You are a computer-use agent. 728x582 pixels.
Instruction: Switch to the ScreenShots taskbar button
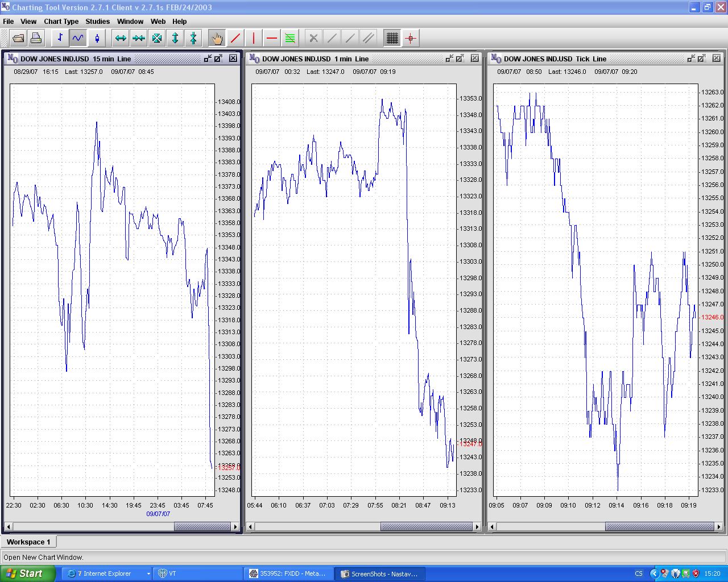(x=380, y=573)
